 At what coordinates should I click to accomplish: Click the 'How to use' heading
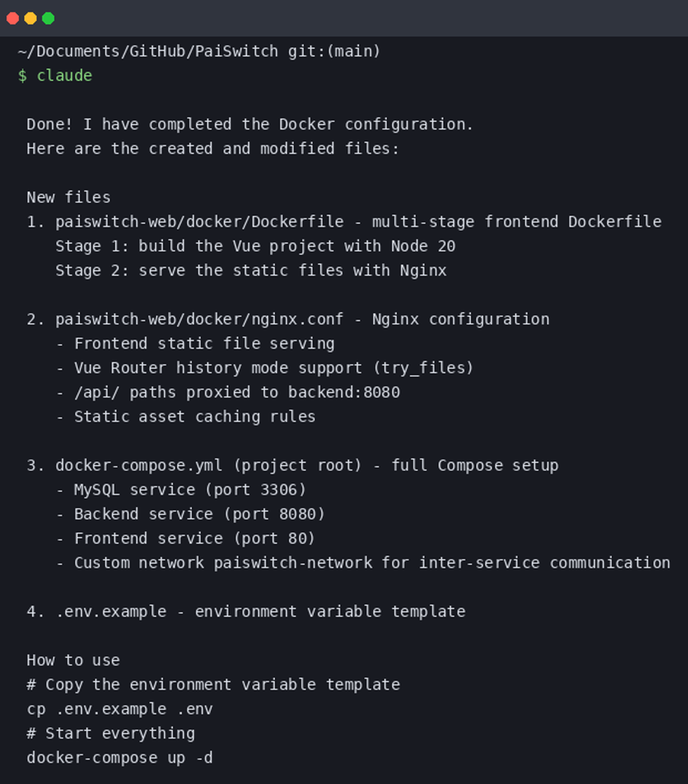click(x=73, y=660)
